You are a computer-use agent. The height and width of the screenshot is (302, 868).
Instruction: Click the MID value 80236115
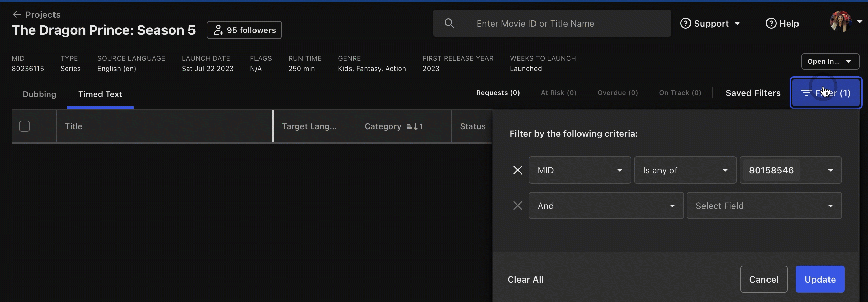click(28, 69)
